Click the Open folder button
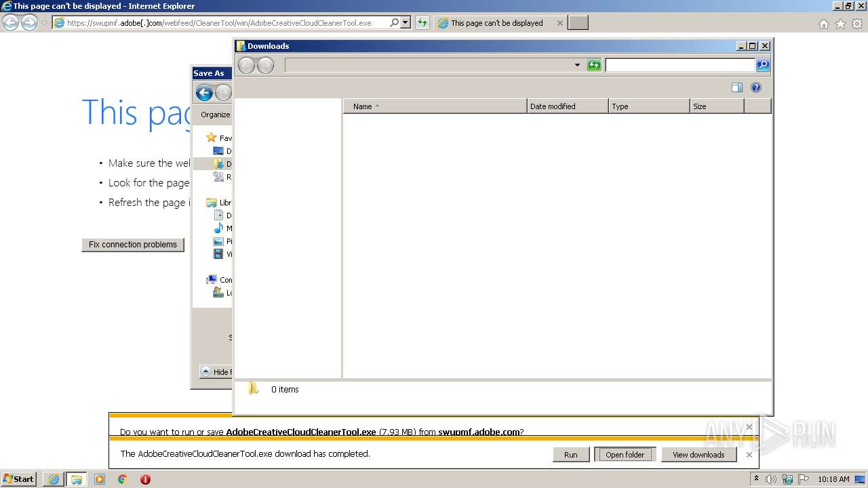Screen dimensions: 868x488 625,455
